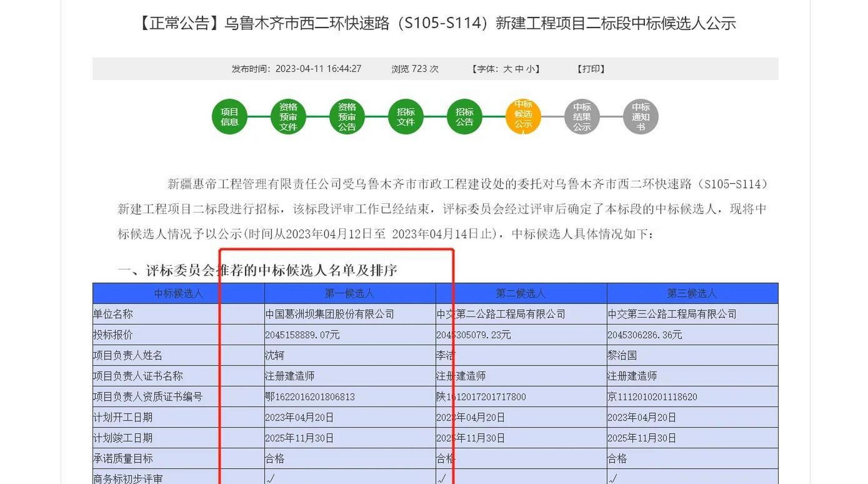
Task: Click the 商务标初步评审 row label
Action: (x=128, y=479)
